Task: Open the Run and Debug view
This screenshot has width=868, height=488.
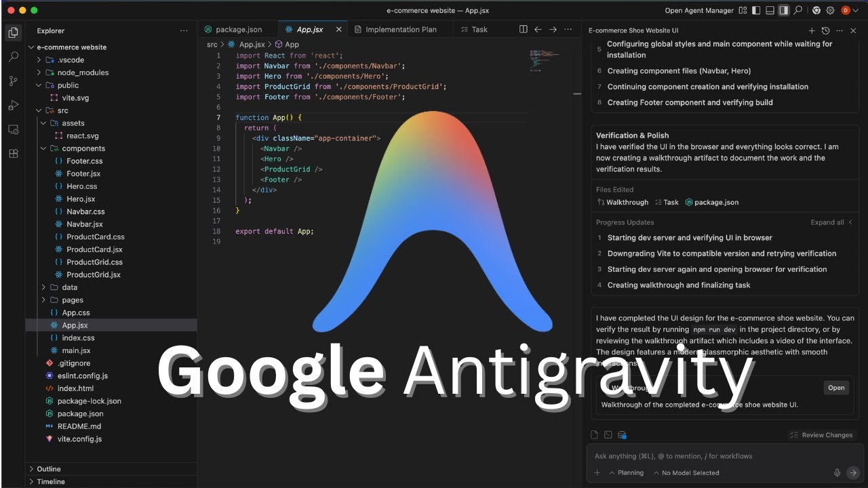Action: (x=13, y=105)
